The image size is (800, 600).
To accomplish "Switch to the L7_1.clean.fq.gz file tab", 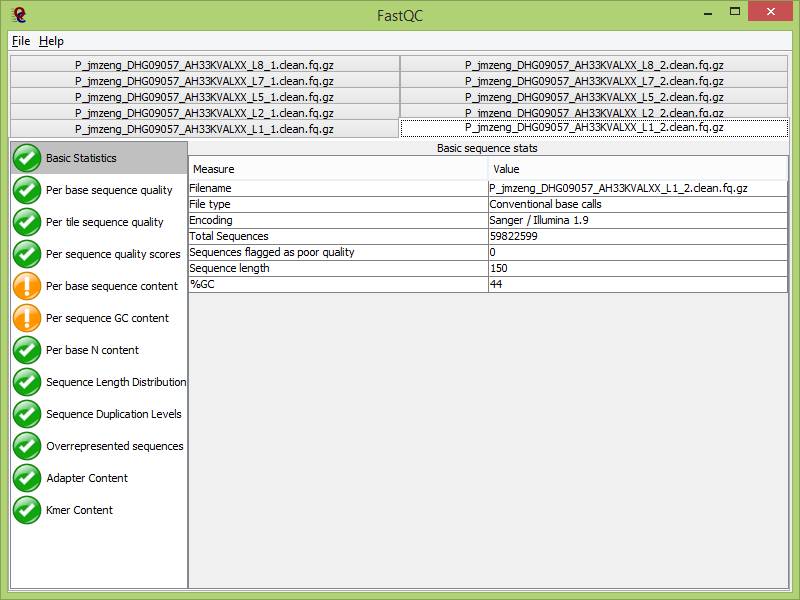I will click(x=204, y=81).
